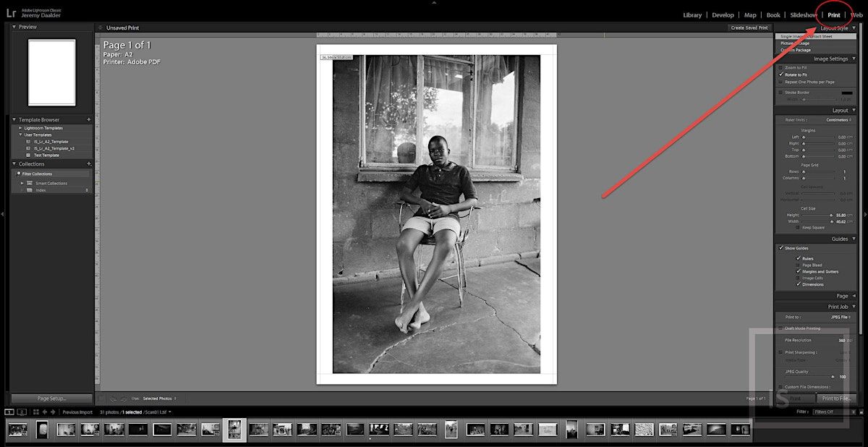
Task: Go back with filmstrip left arrow
Action: (x=44, y=412)
